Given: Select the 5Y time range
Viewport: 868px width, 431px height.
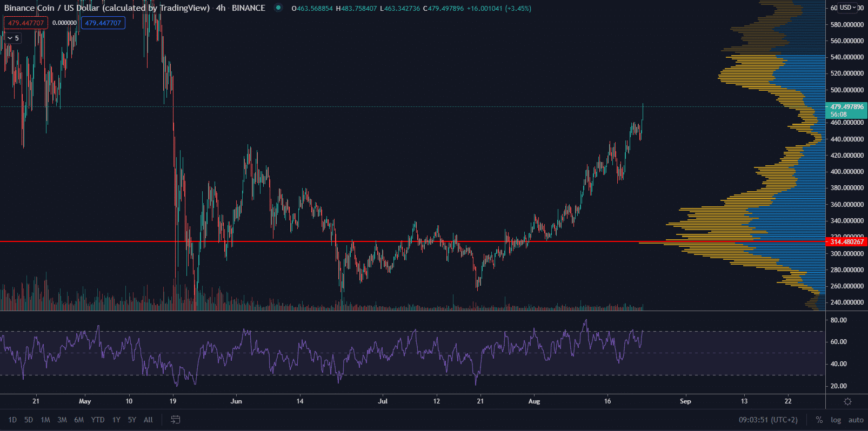Looking at the screenshot, I should (x=132, y=420).
